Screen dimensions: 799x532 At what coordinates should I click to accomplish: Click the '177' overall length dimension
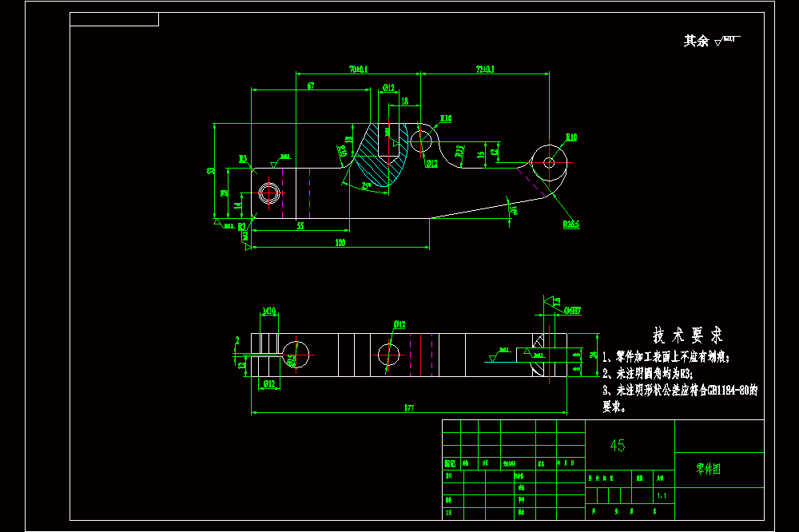tap(408, 407)
